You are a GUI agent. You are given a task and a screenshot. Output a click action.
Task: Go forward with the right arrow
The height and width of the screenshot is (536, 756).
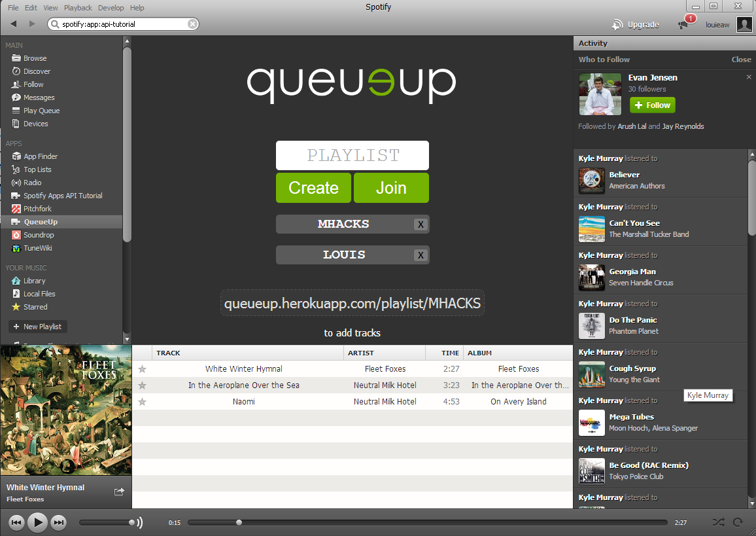click(x=32, y=24)
